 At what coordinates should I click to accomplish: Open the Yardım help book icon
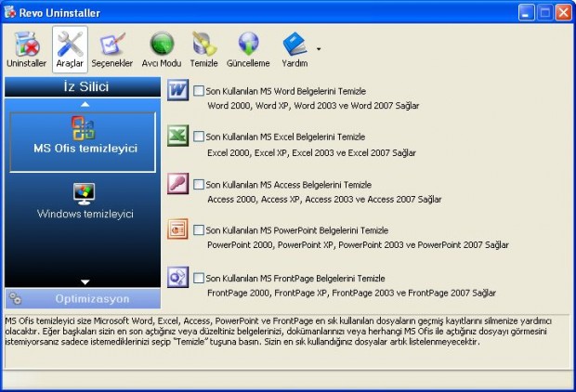[x=295, y=44]
